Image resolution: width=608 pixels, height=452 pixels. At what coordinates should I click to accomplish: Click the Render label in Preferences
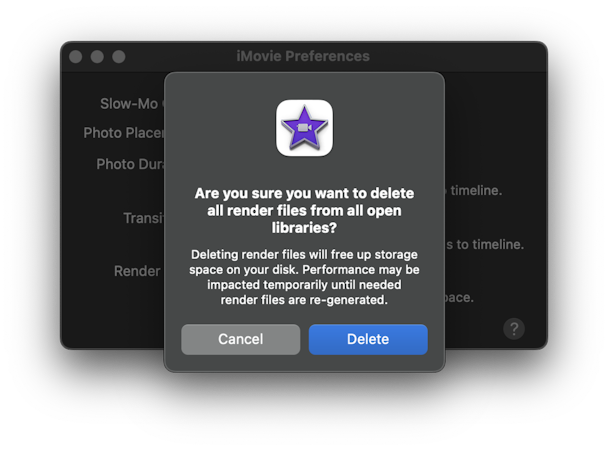tap(137, 271)
